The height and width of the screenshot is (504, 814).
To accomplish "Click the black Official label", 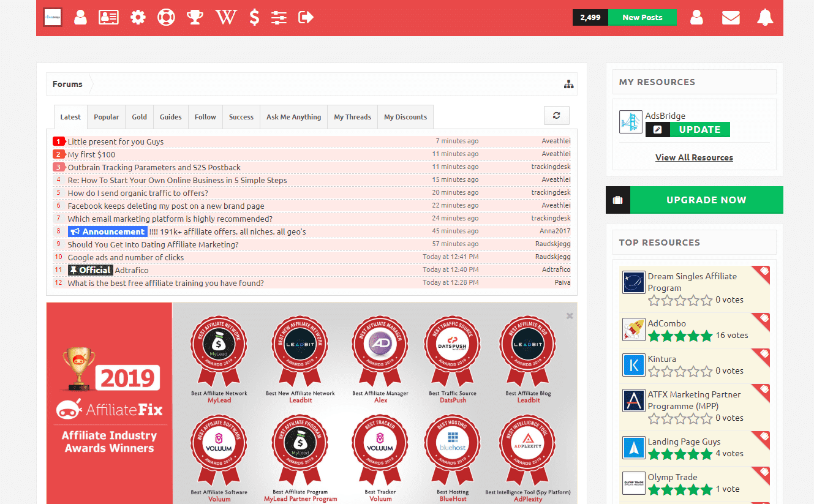I will (x=91, y=270).
